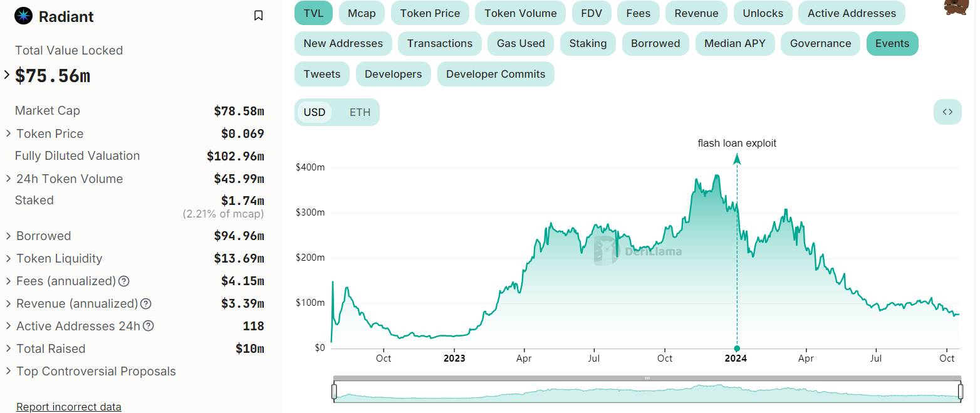Screen dimensions: 980x413
Task: Expand the Token Liquidity row
Action: 8,259
